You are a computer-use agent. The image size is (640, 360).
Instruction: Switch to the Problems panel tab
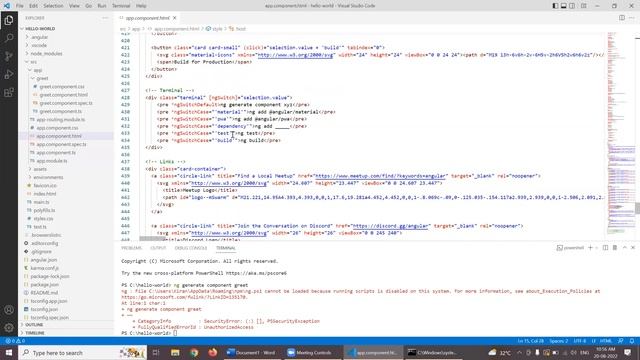click(131, 248)
